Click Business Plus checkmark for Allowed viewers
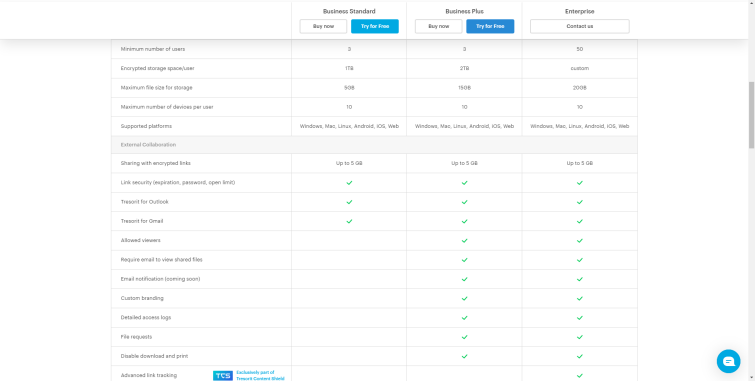 tap(465, 240)
